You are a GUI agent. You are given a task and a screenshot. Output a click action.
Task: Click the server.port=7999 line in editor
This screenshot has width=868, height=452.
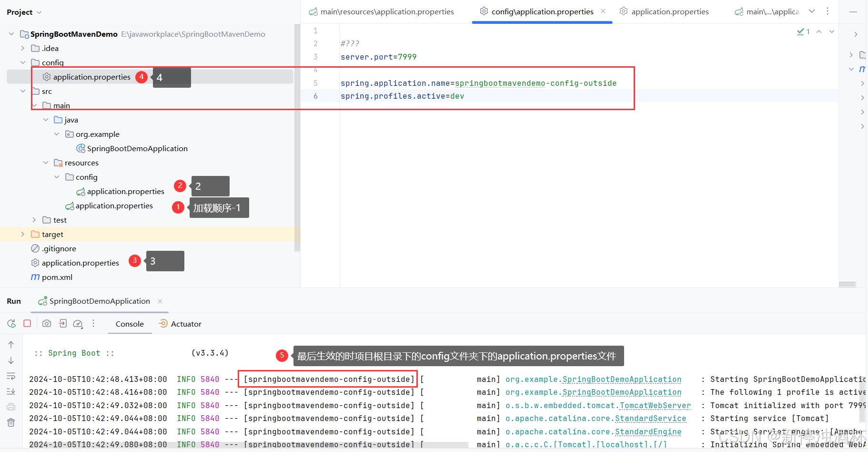(x=379, y=57)
